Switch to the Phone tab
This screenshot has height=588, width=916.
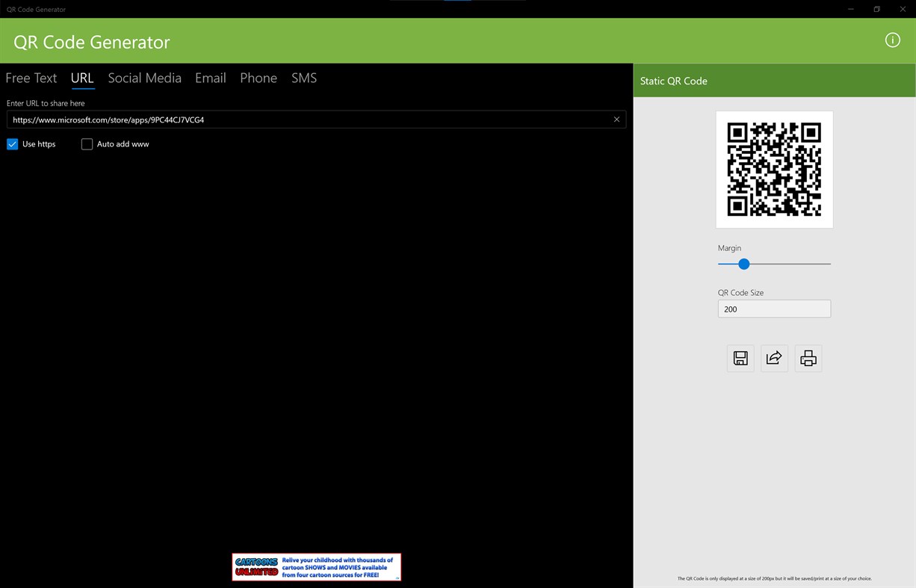pos(258,78)
